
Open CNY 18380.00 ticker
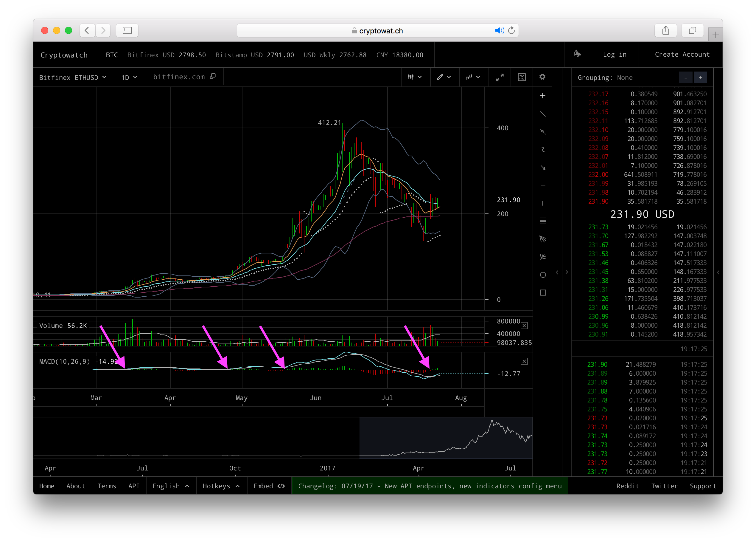pos(400,55)
